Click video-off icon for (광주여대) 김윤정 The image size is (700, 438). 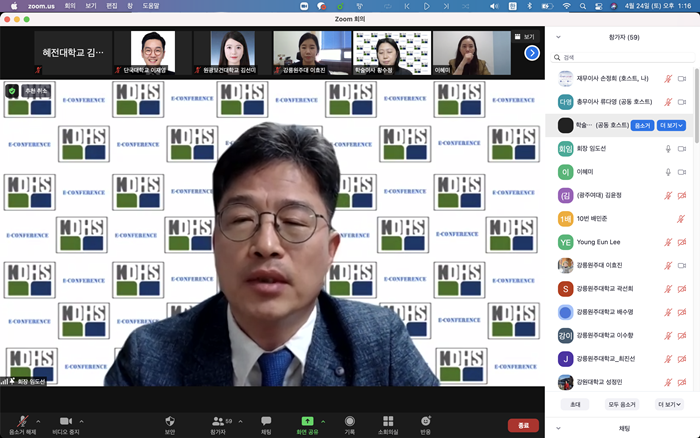point(682,195)
